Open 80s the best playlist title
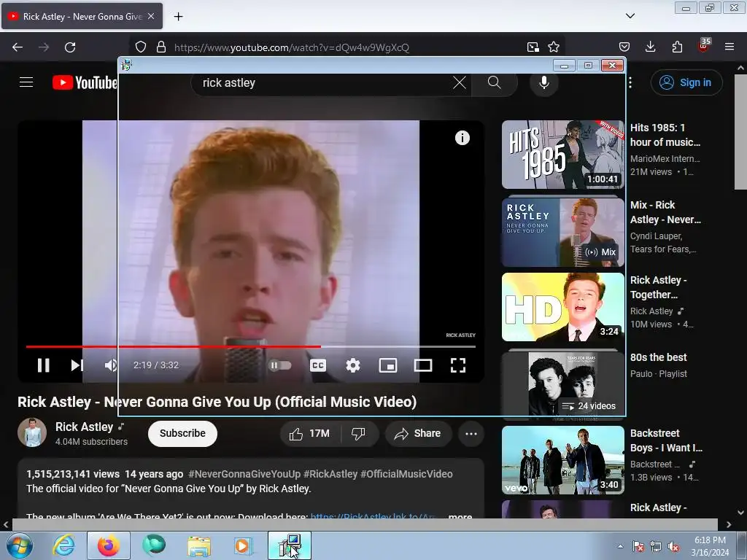Viewport: 747px width, 560px height. pos(659,357)
